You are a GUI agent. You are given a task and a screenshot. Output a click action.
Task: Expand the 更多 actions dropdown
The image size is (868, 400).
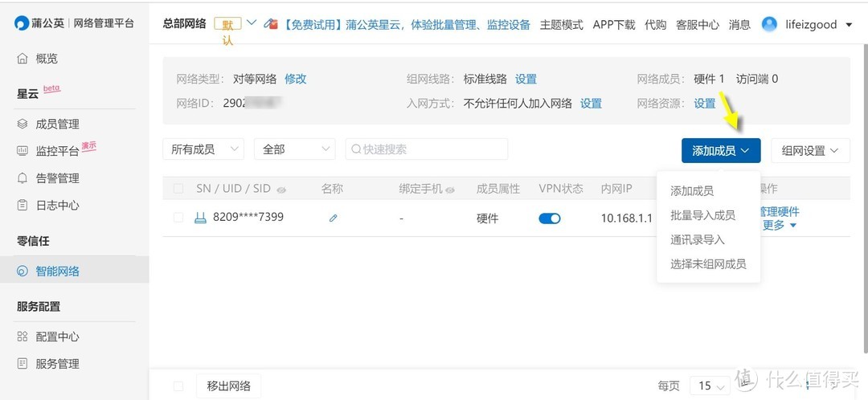click(x=780, y=225)
